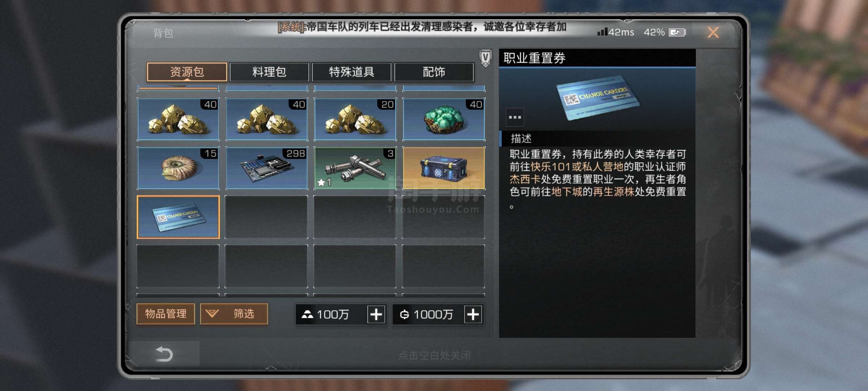Screen dimensions: 868x391
Task: Add more 100万 resource with plus
Action: coord(376,314)
